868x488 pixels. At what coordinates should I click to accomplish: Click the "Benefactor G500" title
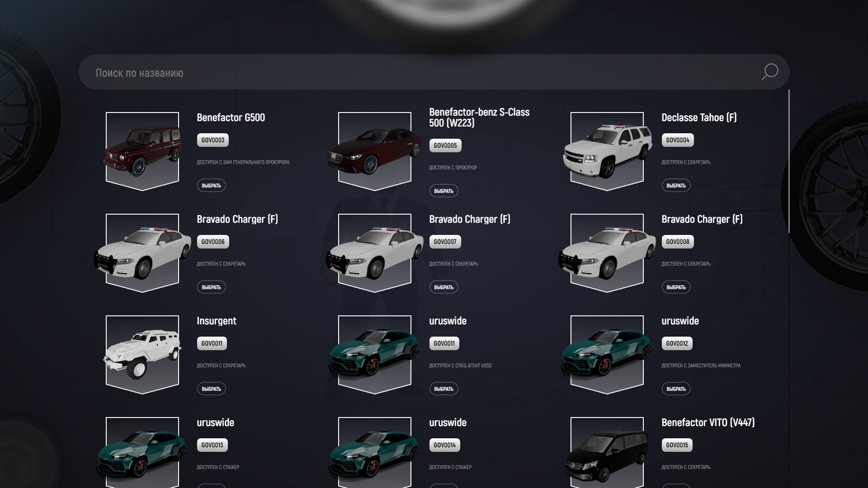click(231, 117)
